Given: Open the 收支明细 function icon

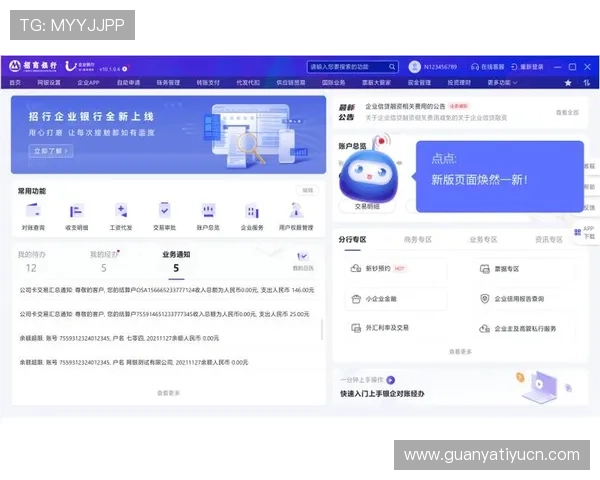Looking at the screenshot, I should point(77,217).
